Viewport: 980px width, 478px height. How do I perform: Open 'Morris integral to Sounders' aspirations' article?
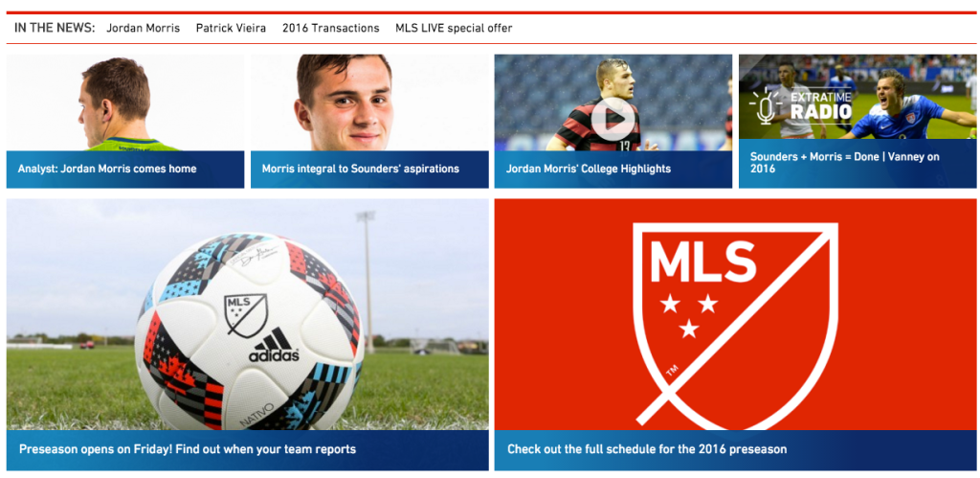pos(361,169)
